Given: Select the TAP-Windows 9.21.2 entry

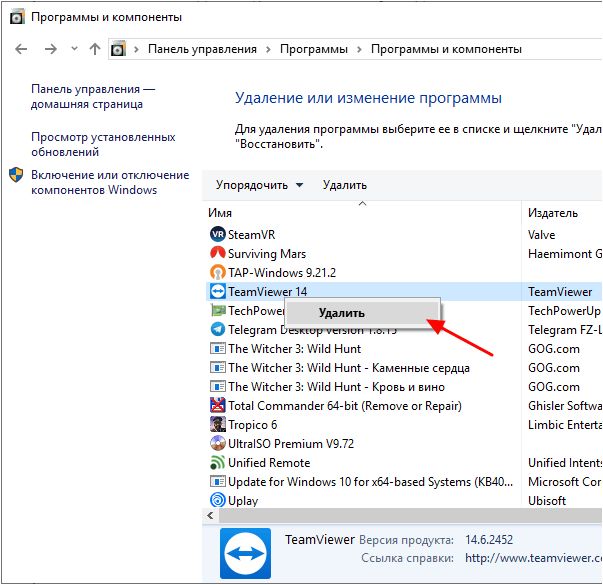Looking at the screenshot, I should [282, 273].
